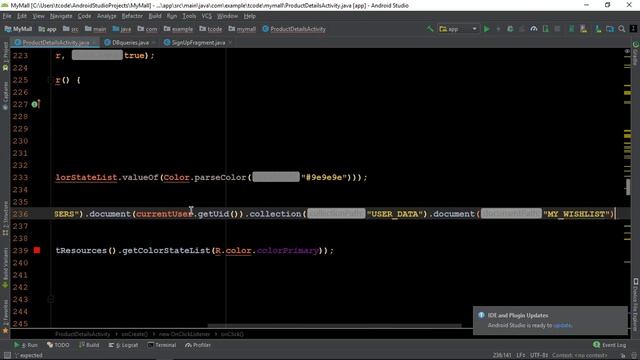Open the Refactor menu
The image size is (640, 360).
[x=132, y=16]
